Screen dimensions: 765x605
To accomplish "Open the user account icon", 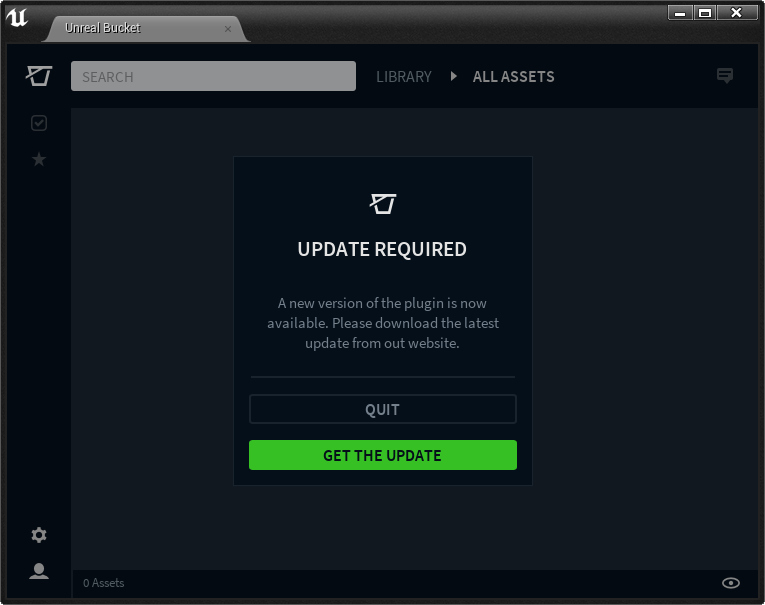I will point(39,571).
